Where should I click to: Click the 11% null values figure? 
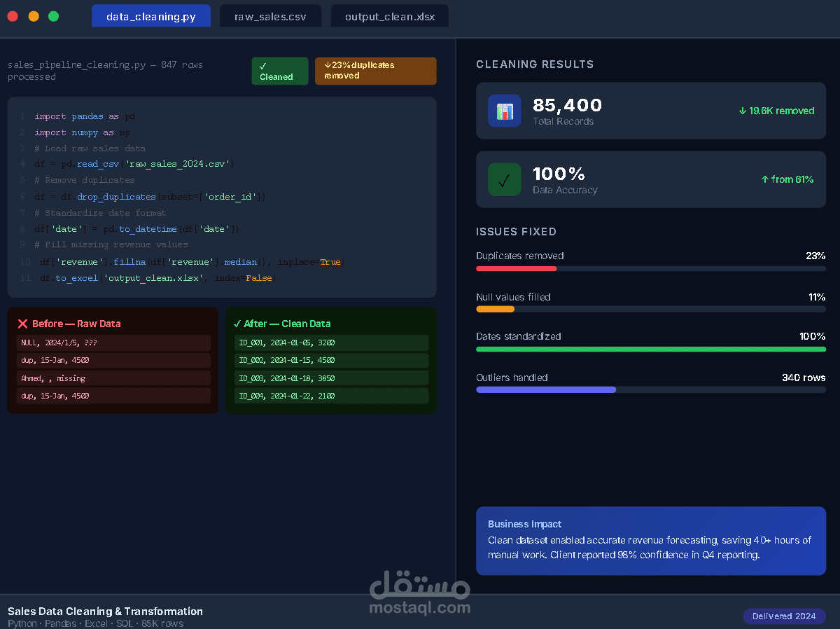click(x=817, y=297)
